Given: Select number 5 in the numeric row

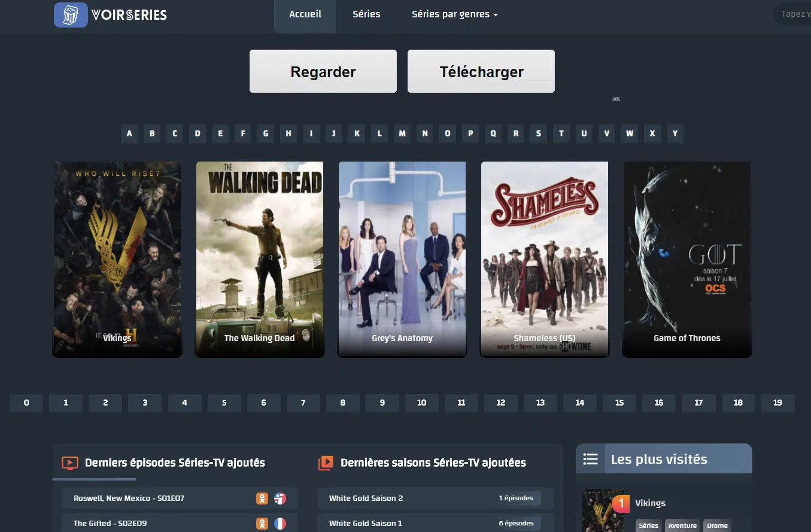Looking at the screenshot, I should tap(224, 403).
